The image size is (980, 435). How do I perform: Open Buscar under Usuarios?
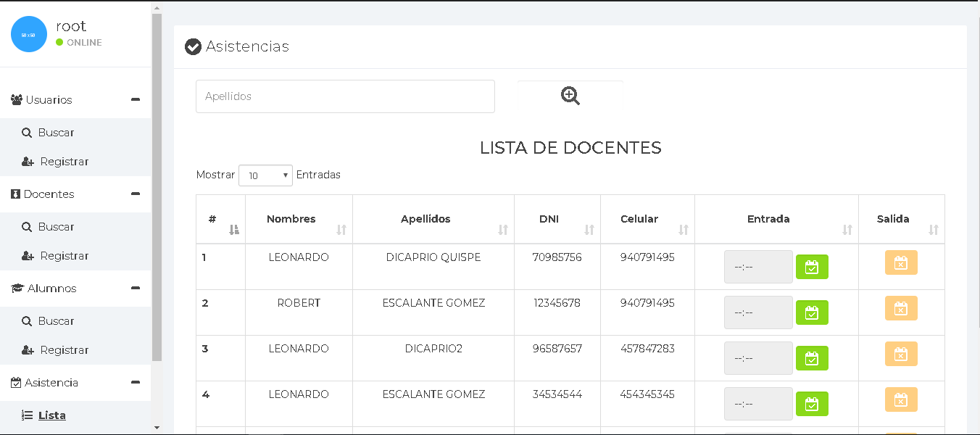pyautogui.click(x=56, y=133)
